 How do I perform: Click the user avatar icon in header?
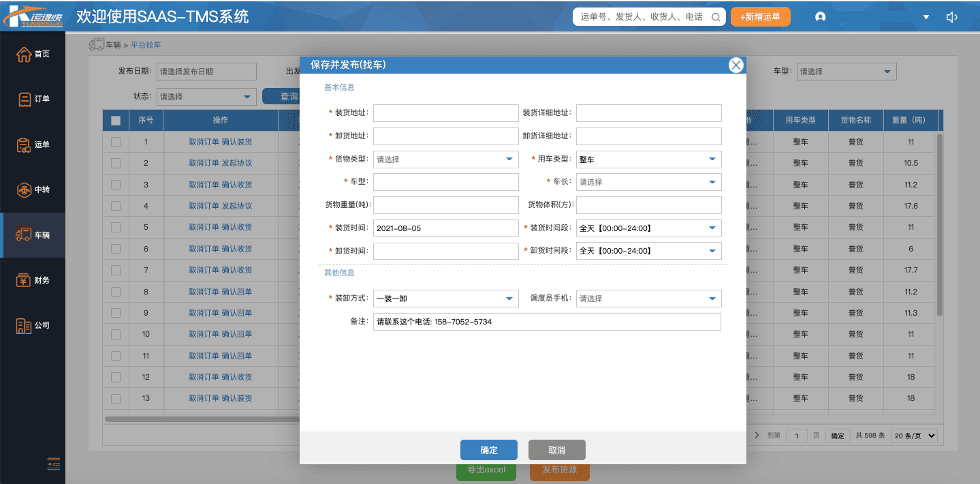pos(820,17)
